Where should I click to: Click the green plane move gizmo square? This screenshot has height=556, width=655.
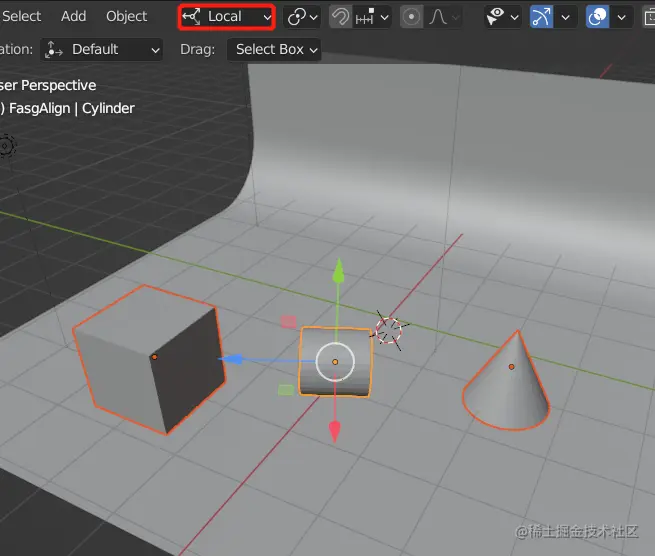click(286, 390)
